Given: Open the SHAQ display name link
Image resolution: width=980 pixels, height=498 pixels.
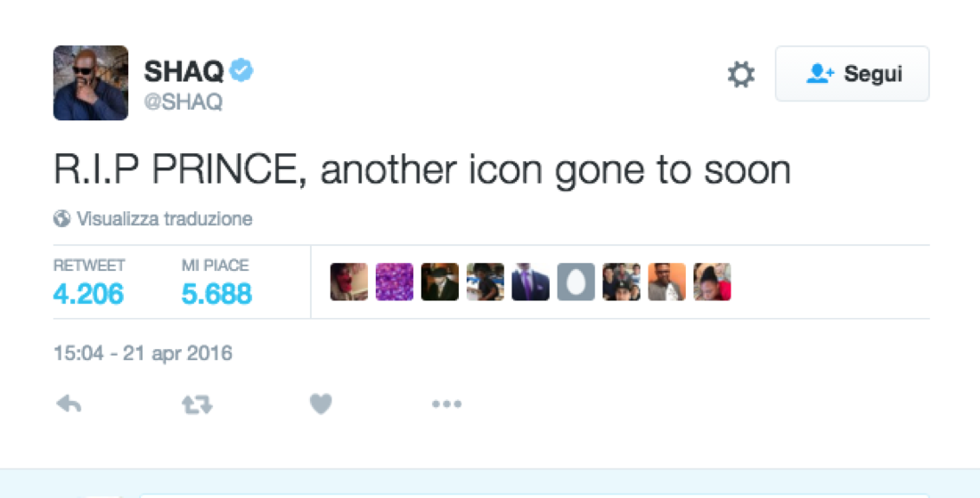Looking at the screenshot, I should pos(184,72).
